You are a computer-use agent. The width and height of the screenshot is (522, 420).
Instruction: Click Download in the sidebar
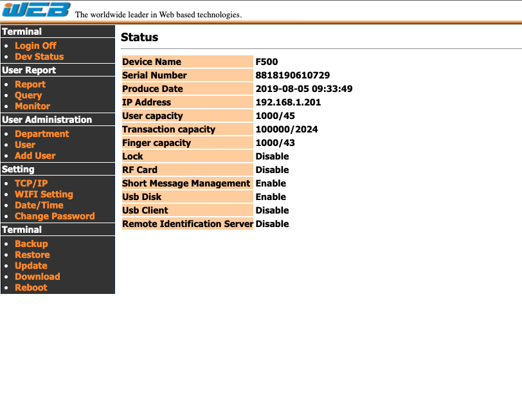click(37, 277)
